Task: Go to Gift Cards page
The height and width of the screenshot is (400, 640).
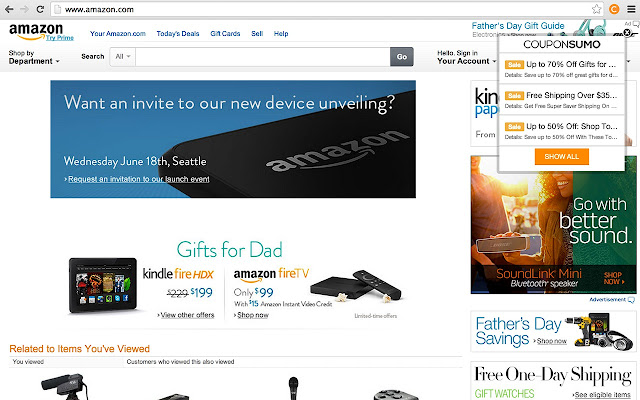Action: click(225, 33)
